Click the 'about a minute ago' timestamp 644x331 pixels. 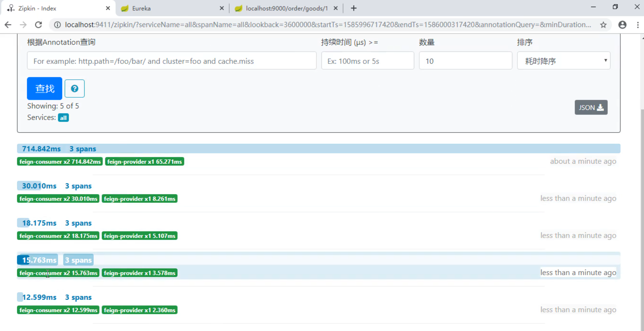pyautogui.click(x=583, y=161)
